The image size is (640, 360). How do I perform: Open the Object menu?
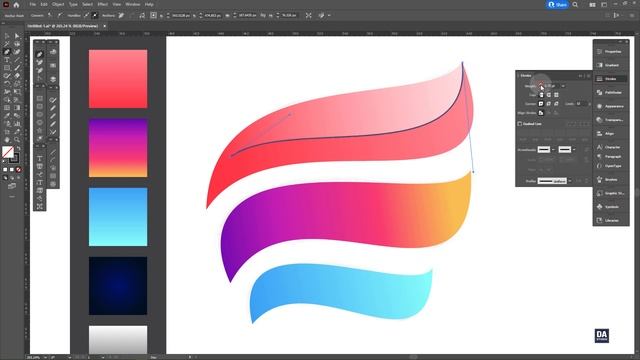58,4
